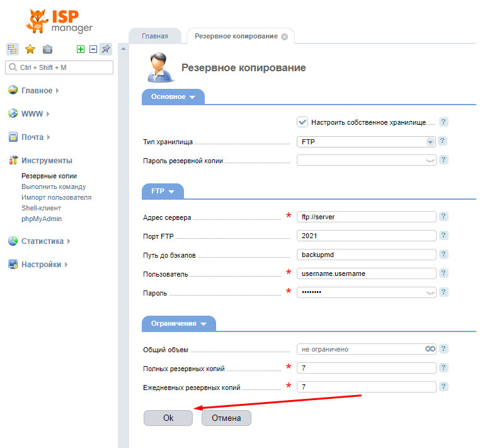Click the ISPmanager fox logo
The image size is (499, 448).
coord(59,21)
